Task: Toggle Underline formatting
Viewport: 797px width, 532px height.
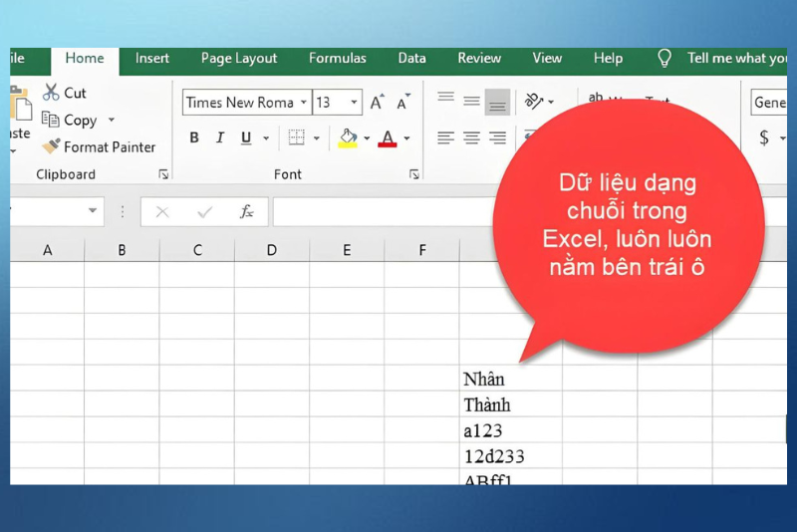Action: click(246, 137)
